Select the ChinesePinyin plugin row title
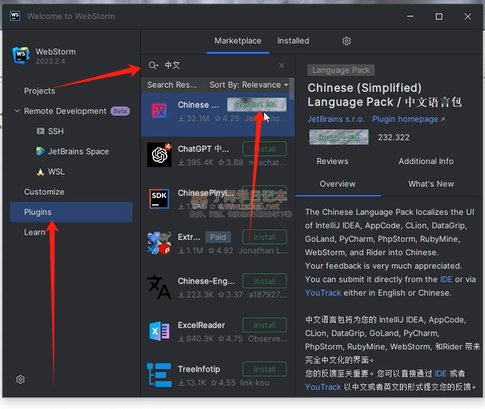 coord(206,193)
